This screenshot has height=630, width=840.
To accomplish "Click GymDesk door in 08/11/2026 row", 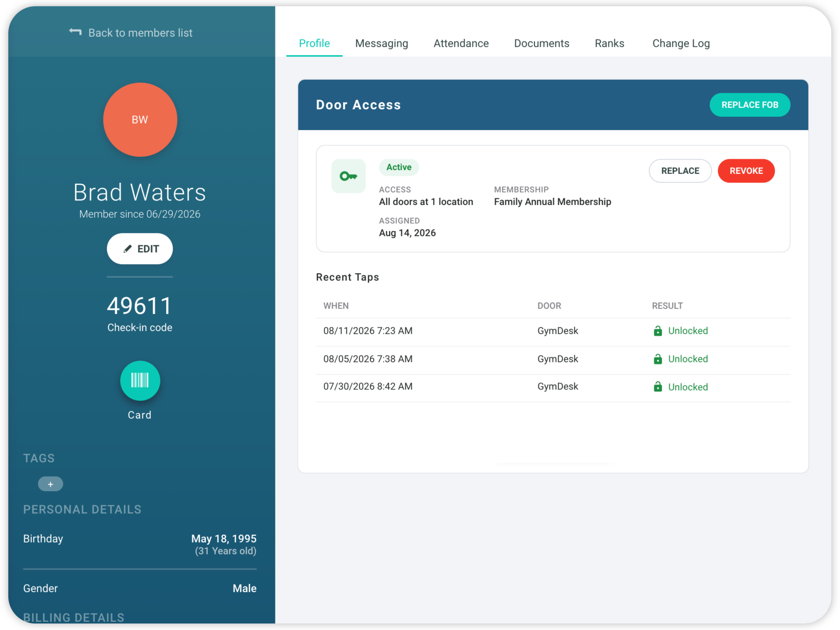I will coord(558,331).
